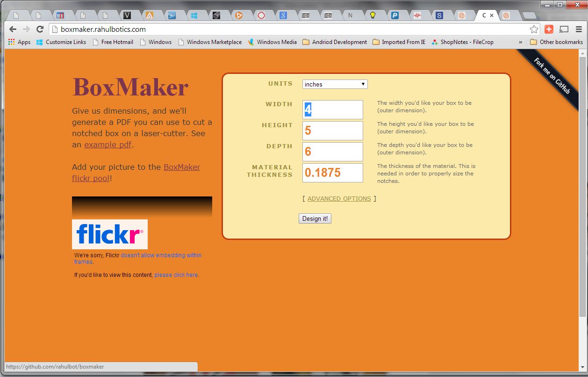The image size is (588, 377).
Task: Open the Apps grid shortcut
Action: pyautogui.click(x=19, y=42)
